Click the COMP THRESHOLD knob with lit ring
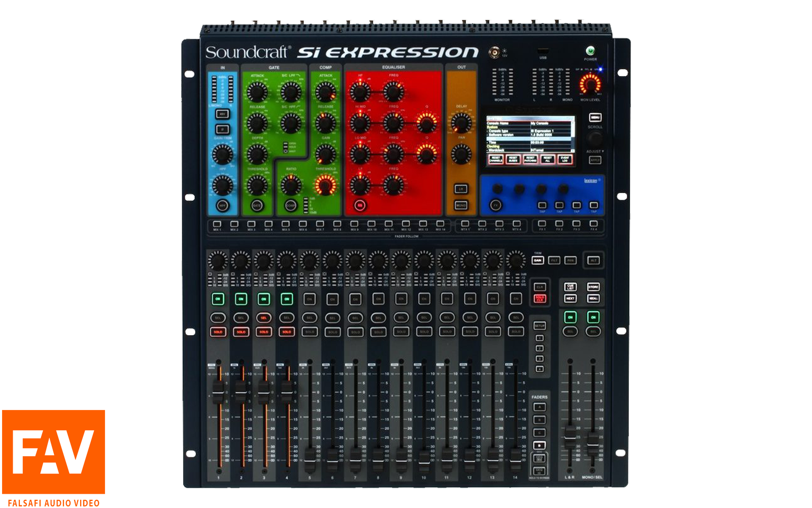This screenshot has width=812, height=508. 325,186
